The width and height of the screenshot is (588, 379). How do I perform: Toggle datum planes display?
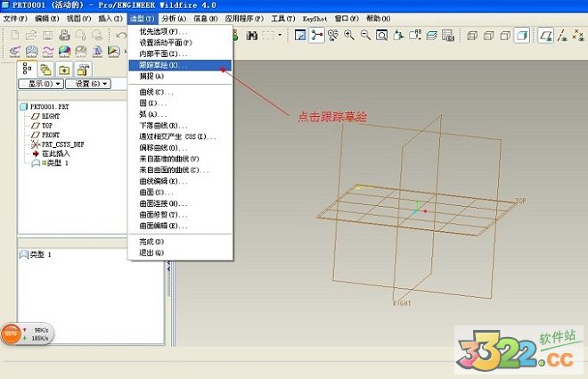pyautogui.click(x=545, y=36)
